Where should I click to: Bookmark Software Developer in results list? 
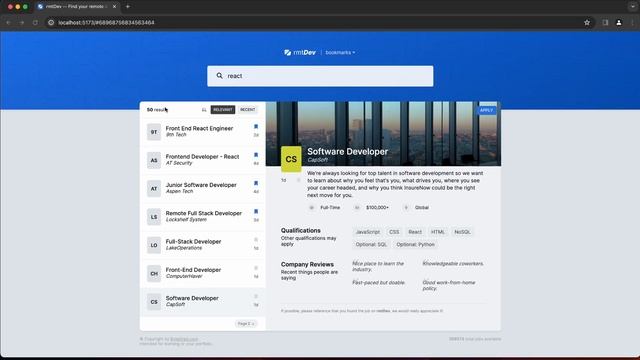tap(256, 296)
